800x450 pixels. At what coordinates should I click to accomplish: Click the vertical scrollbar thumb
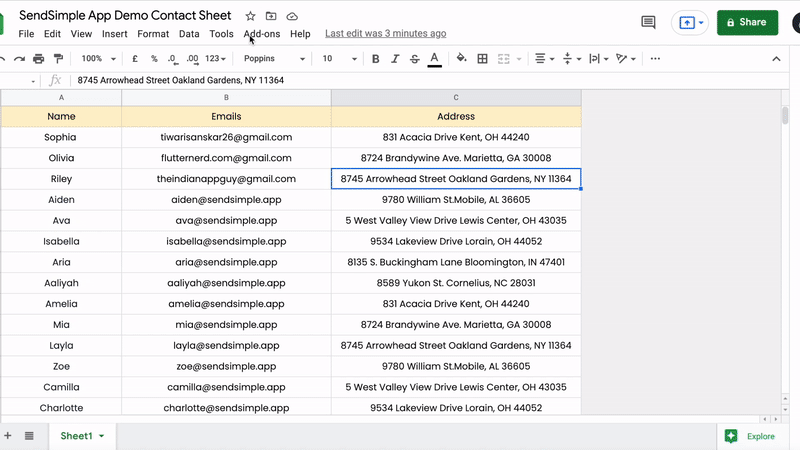point(785,115)
